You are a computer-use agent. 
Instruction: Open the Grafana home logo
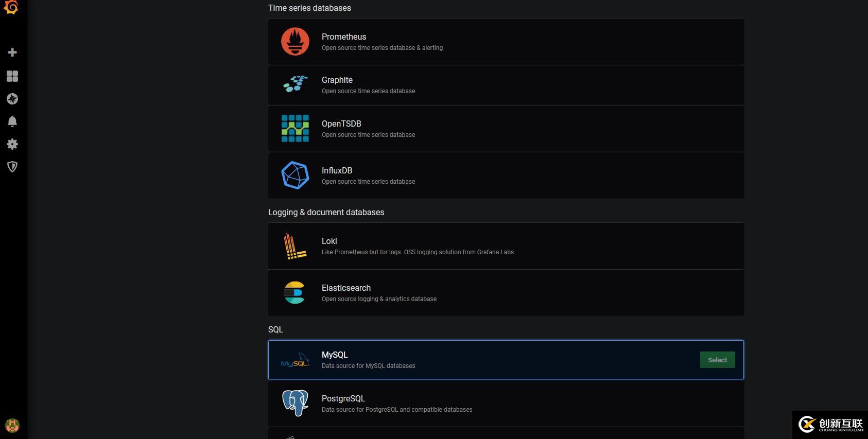pyautogui.click(x=11, y=7)
